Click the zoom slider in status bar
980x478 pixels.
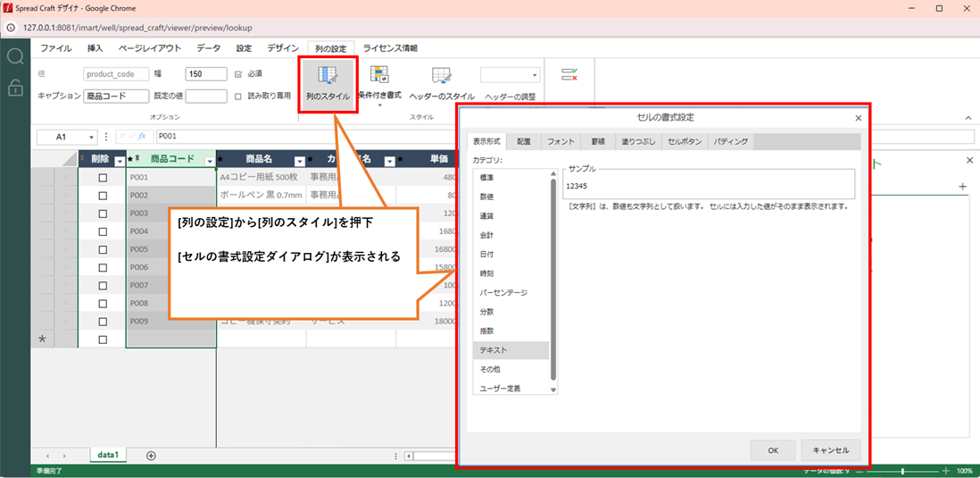tap(903, 471)
